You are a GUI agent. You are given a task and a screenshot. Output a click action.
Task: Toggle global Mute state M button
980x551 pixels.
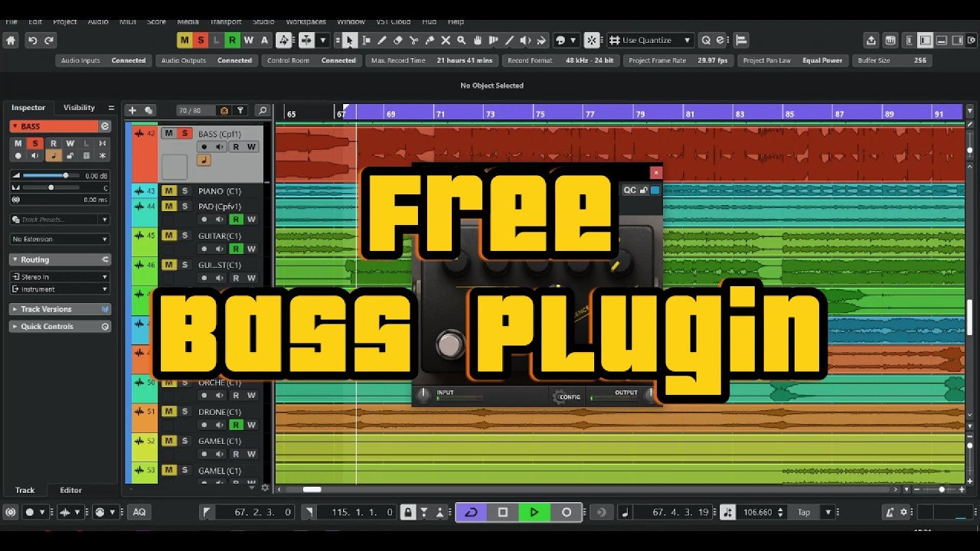184,41
